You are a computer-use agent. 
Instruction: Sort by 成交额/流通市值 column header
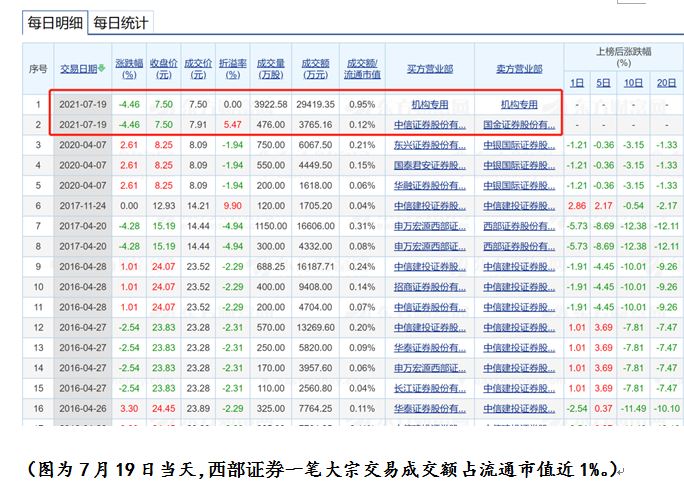click(362, 69)
